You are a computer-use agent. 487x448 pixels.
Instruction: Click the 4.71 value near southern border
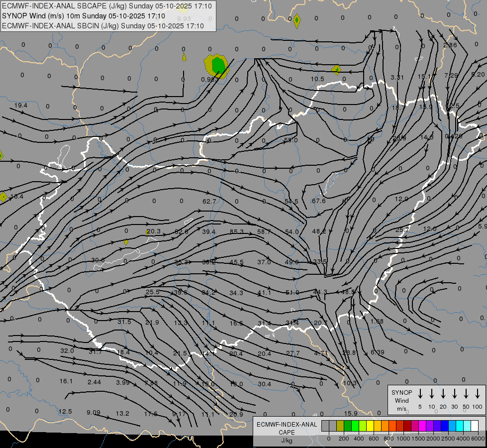click(320, 353)
